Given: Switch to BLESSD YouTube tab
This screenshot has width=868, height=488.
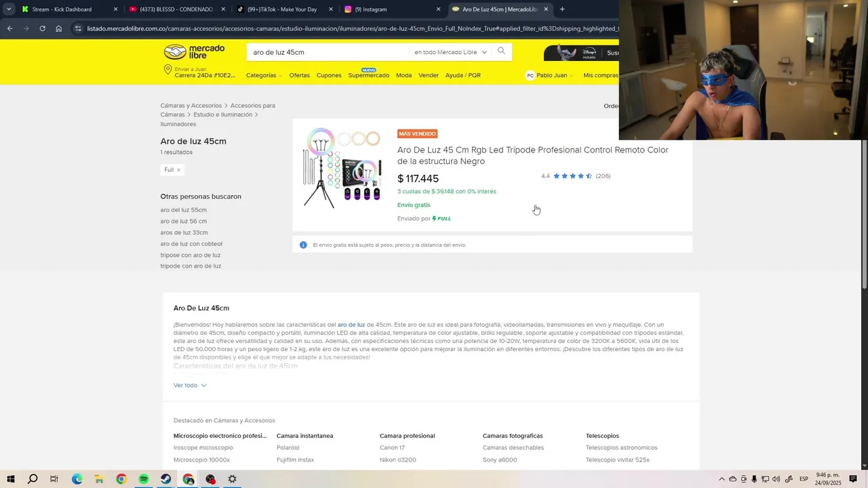Looking at the screenshot, I should pos(176,9).
